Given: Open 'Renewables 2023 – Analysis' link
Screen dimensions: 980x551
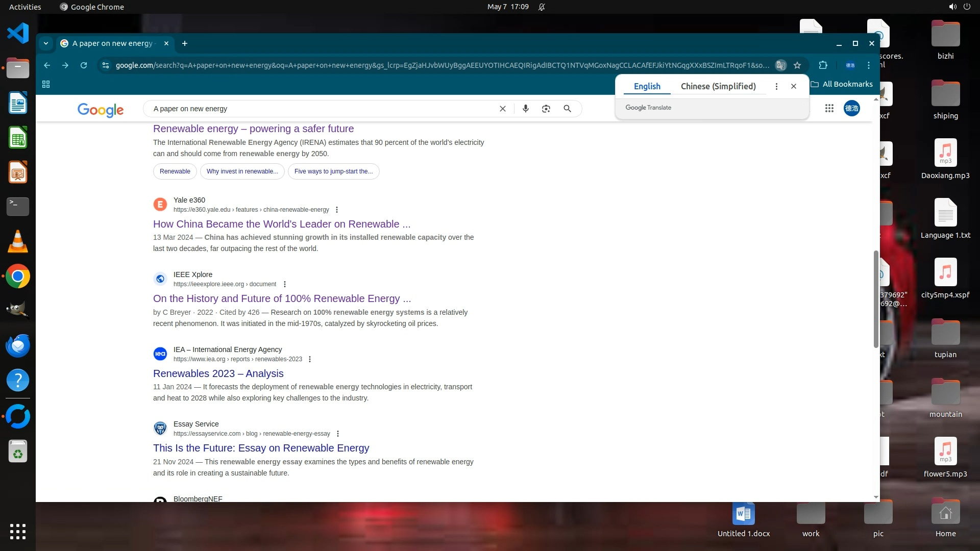Looking at the screenshot, I should (x=218, y=373).
